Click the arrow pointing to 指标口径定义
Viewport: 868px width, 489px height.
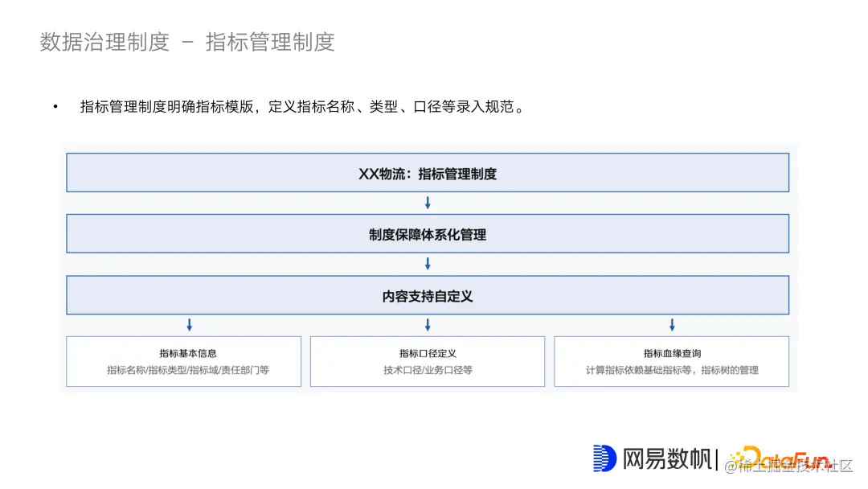[428, 325]
